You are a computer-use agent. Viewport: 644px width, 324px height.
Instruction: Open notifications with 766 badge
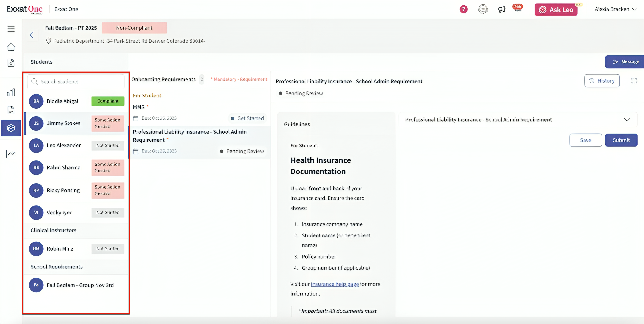tap(518, 9)
